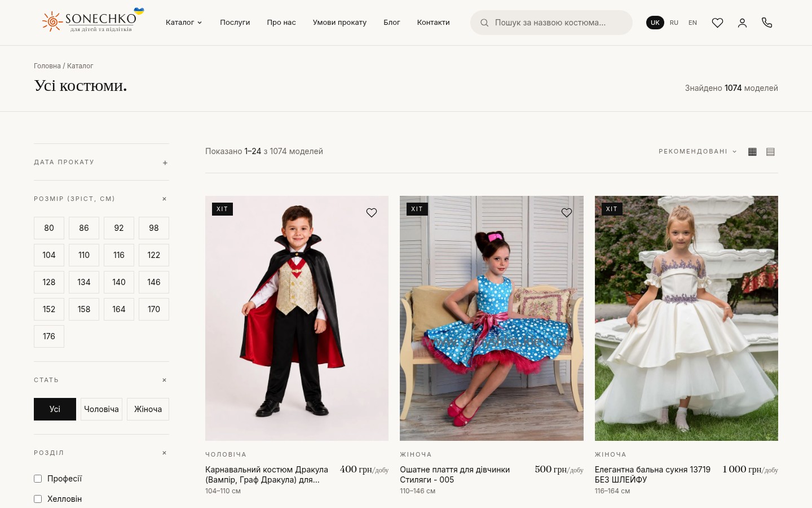Open Умови прокату menu item
Image resolution: width=812 pixels, height=508 pixels.
[x=339, y=23]
